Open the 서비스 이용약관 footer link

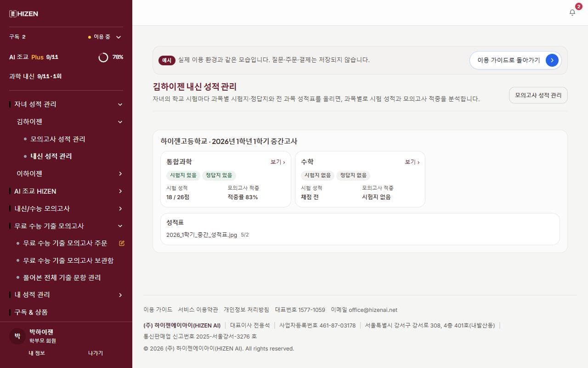coord(198,310)
